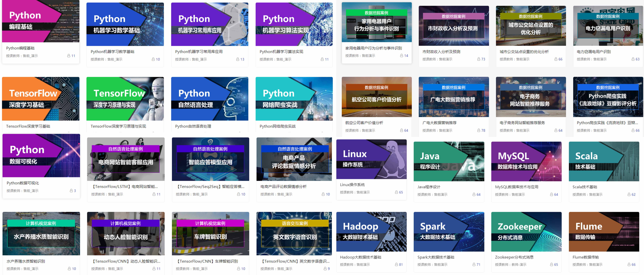
Task: Open the TensorFlow深度学习基础 course cover image
Action: [41, 99]
